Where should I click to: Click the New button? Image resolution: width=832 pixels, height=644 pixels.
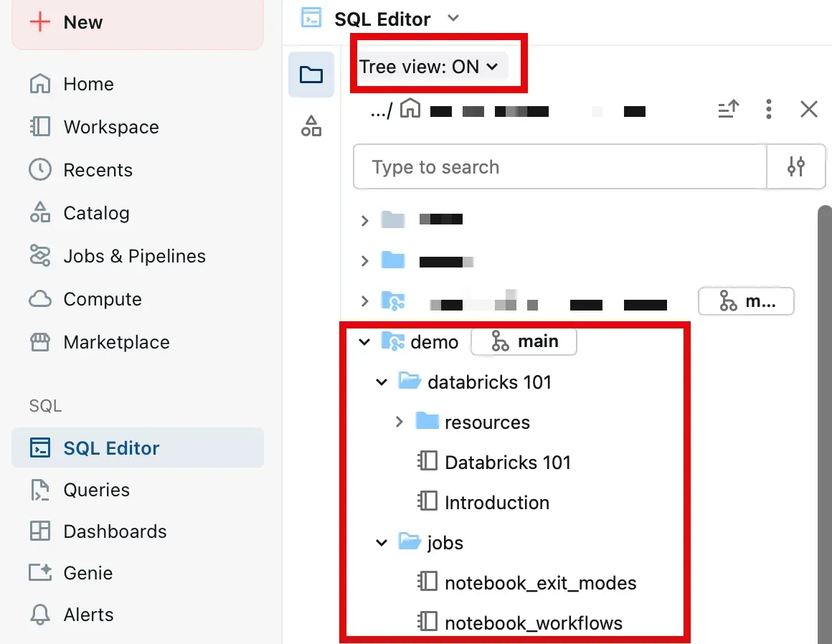(x=138, y=22)
